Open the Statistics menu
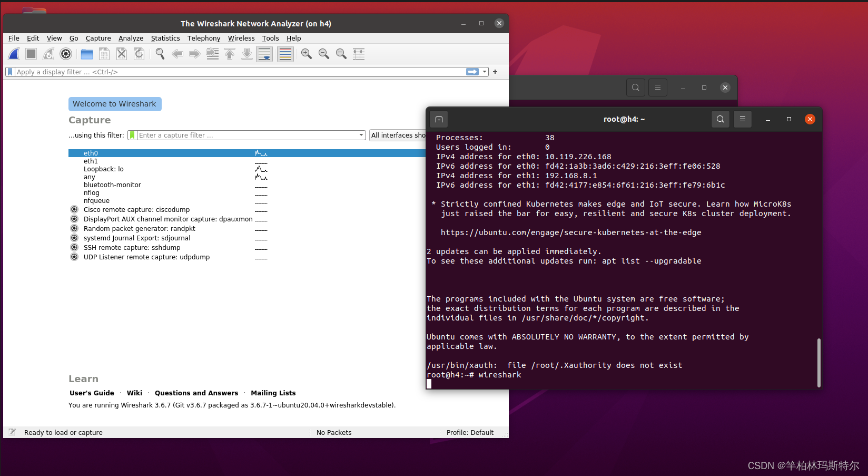This screenshot has height=476, width=868. 165,38
